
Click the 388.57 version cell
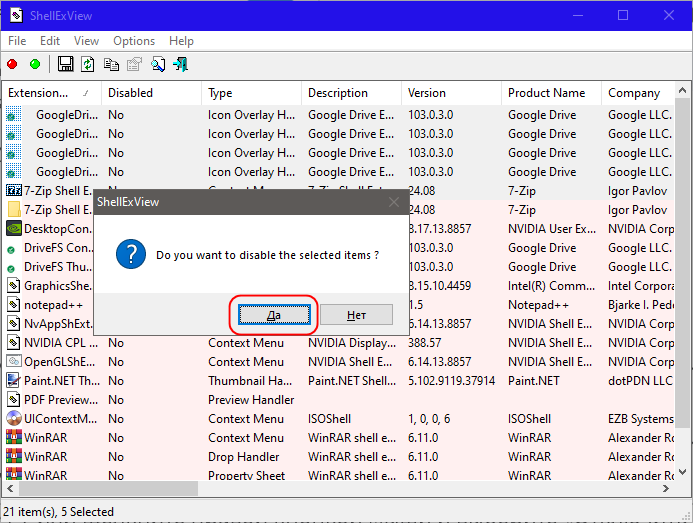pyautogui.click(x=424, y=343)
